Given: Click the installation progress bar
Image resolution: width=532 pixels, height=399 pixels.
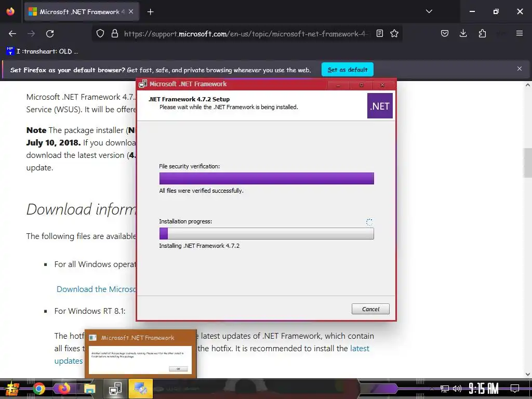Looking at the screenshot, I should [x=267, y=233].
